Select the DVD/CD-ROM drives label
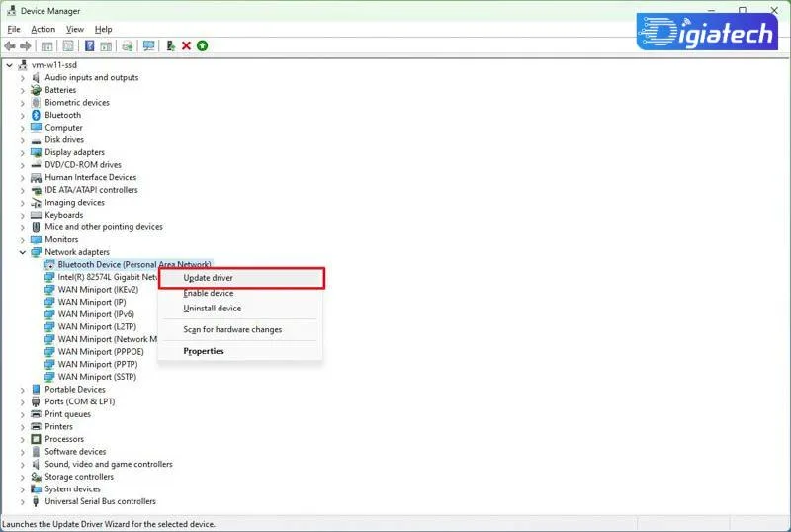Viewport: 791px width, 532px height. [83, 165]
